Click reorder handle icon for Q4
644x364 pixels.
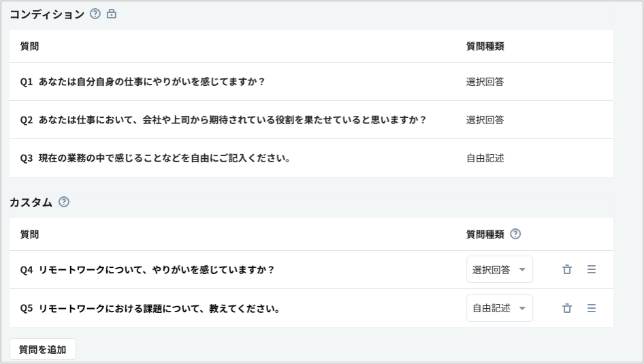[x=591, y=269]
